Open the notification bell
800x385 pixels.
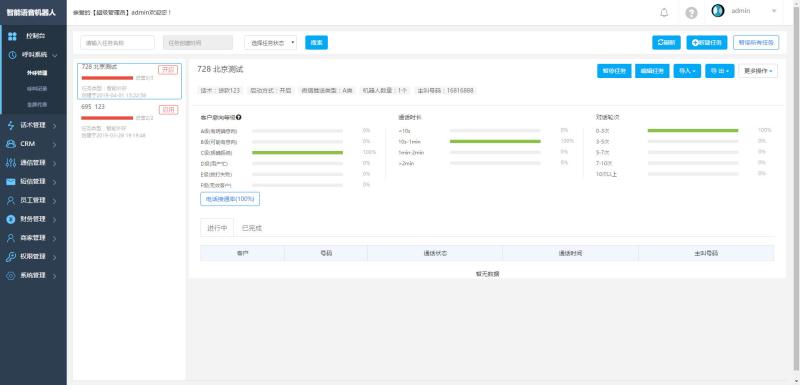(x=664, y=13)
